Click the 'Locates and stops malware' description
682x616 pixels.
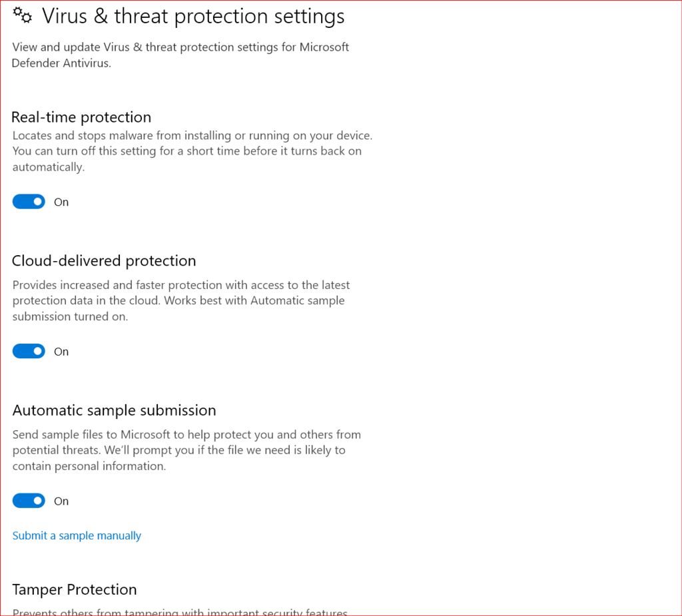pos(192,151)
